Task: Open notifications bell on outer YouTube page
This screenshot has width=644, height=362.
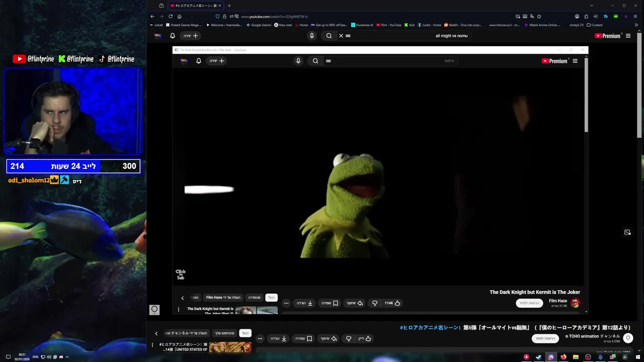Action: click(x=173, y=36)
